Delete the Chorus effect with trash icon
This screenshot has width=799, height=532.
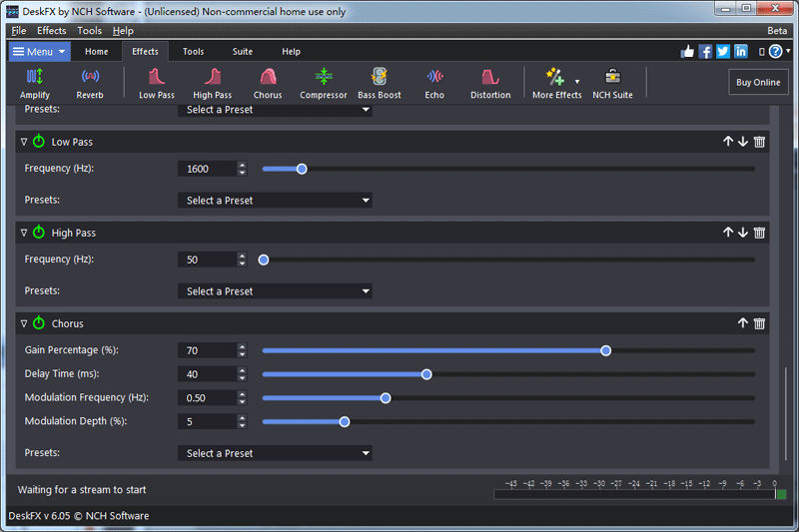click(x=759, y=323)
